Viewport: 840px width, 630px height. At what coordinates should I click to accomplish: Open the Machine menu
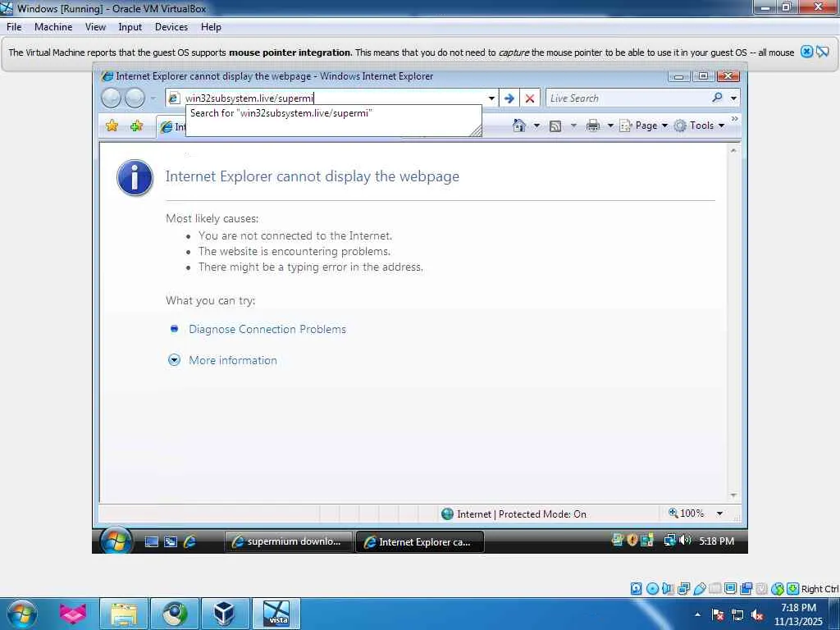(53, 27)
